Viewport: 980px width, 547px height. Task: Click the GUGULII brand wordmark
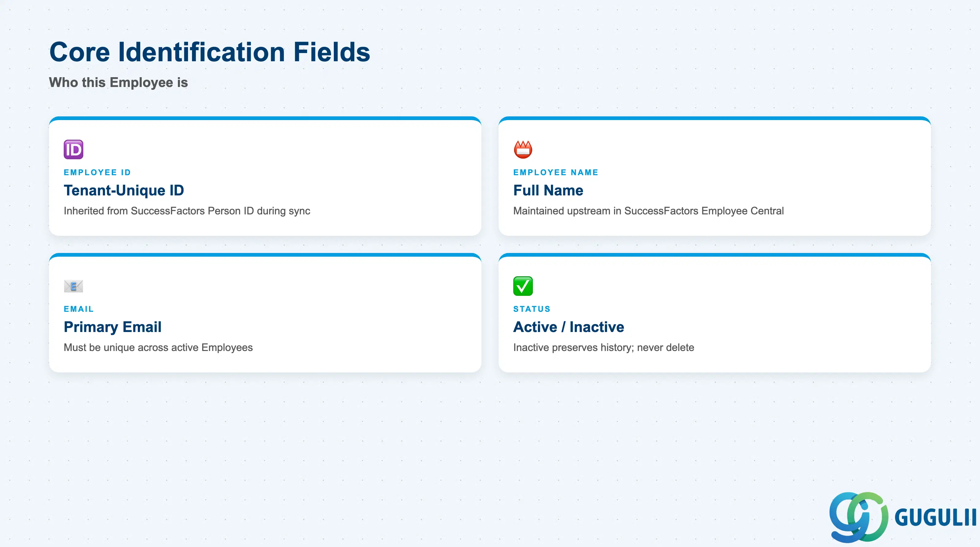click(x=936, y=518)
